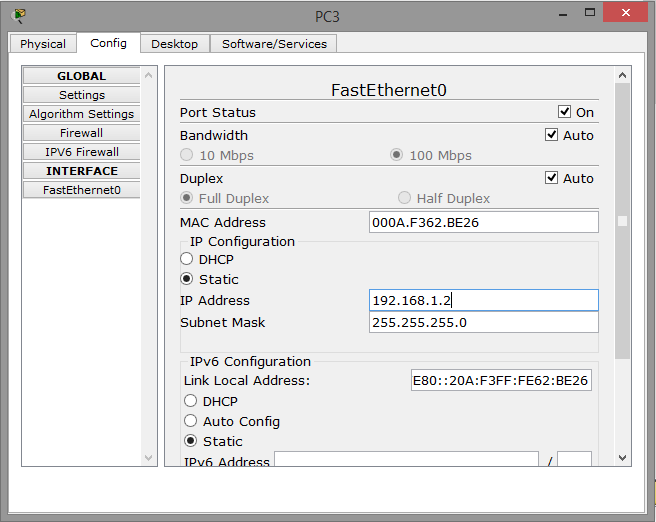Open the Software/Services tab
This screenshot has width=656, height=522.
click(274, 44)
